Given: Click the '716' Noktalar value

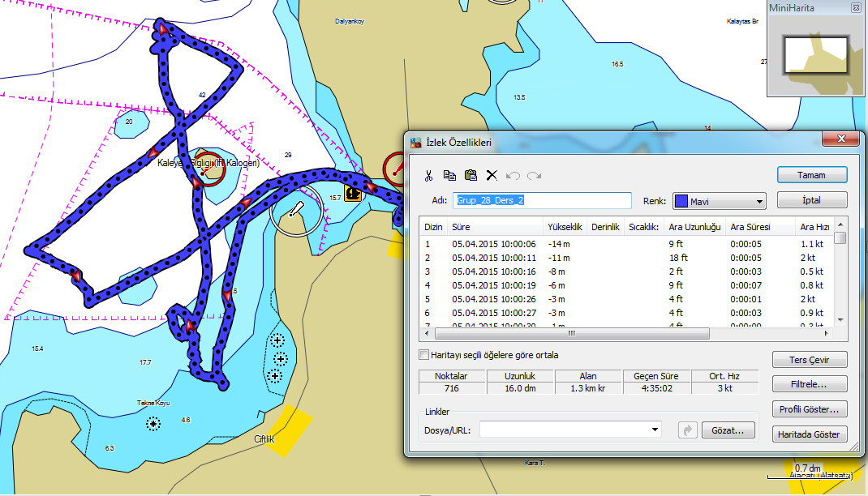Looking at the screenshot, I should [452, 388].
